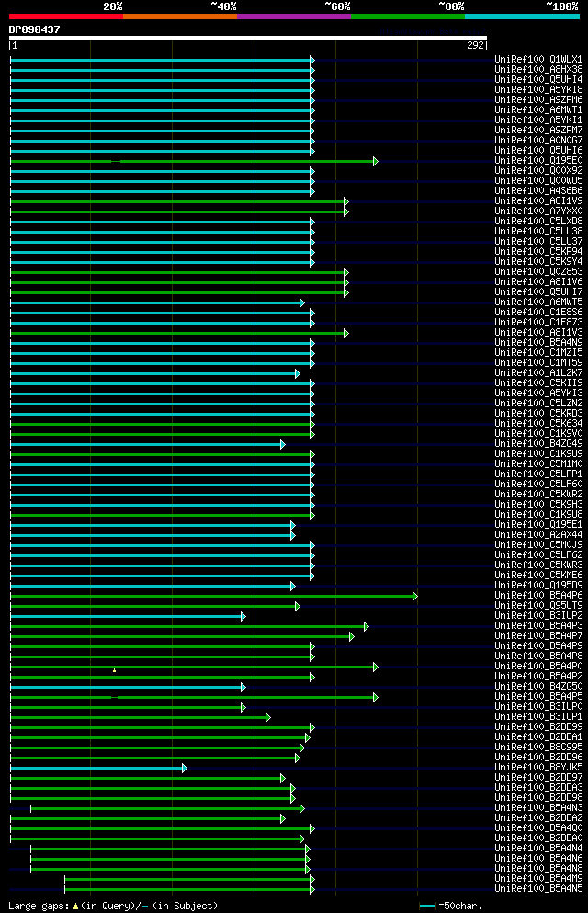Click the start tick of the B5A4M9 alignment

pos(64,879)
